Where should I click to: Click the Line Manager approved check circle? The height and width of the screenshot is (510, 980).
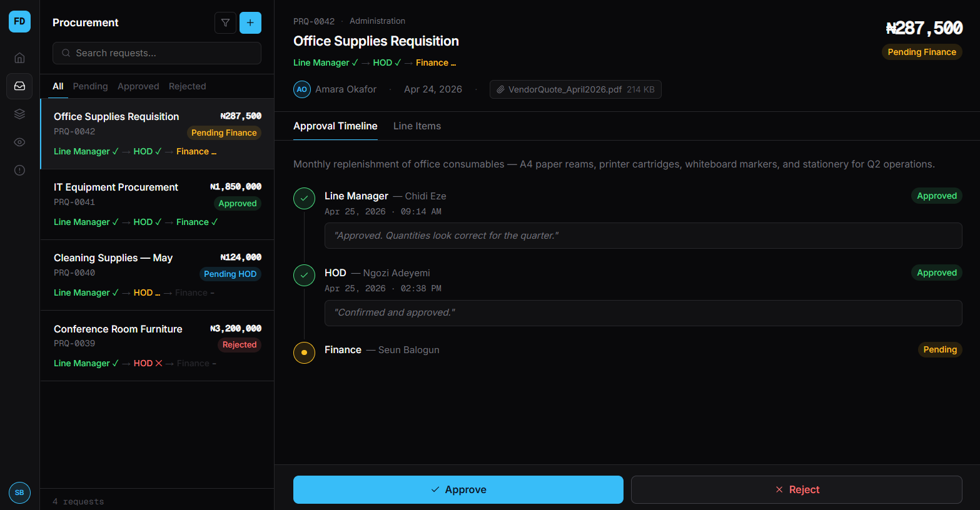[x=304, y=199]
